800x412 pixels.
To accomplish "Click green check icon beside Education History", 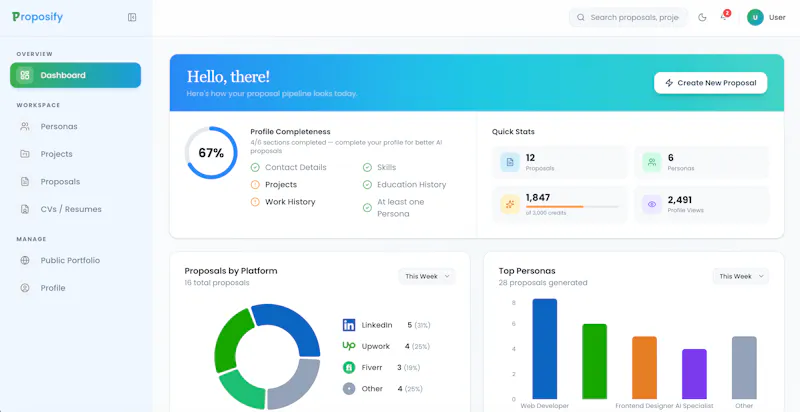I will (x=367, y=185).
